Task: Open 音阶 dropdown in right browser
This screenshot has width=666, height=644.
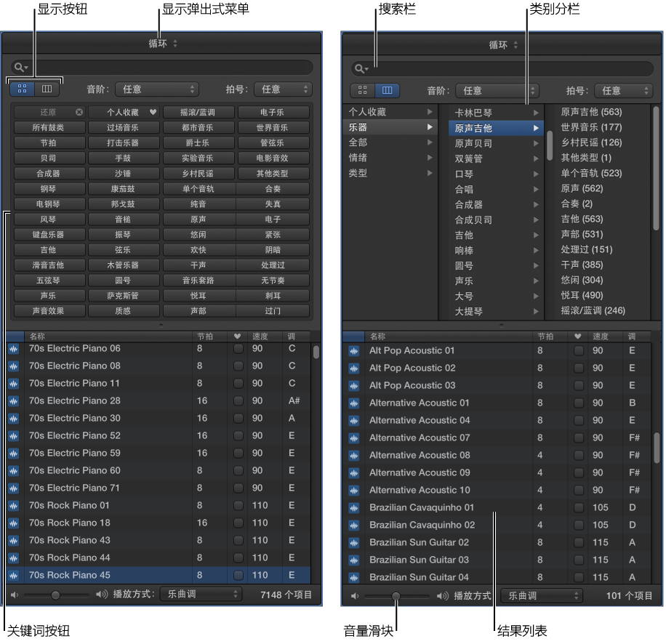Action: pyautogui.click(x=497, y=90)
